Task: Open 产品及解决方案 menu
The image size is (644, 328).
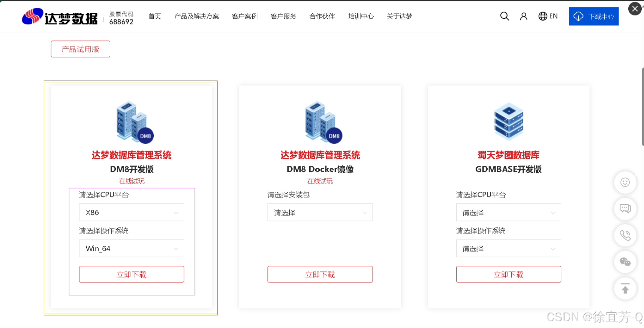Action: (196, 16)
